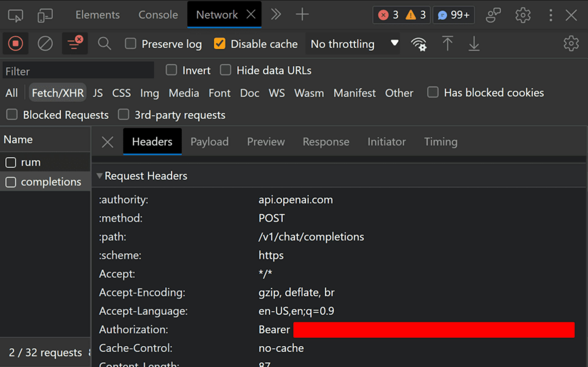Image resolution: width=588 pixels, height=367 pixels.
Task: Open DevTools settings gear in top bar
Action: click(523, 15)
